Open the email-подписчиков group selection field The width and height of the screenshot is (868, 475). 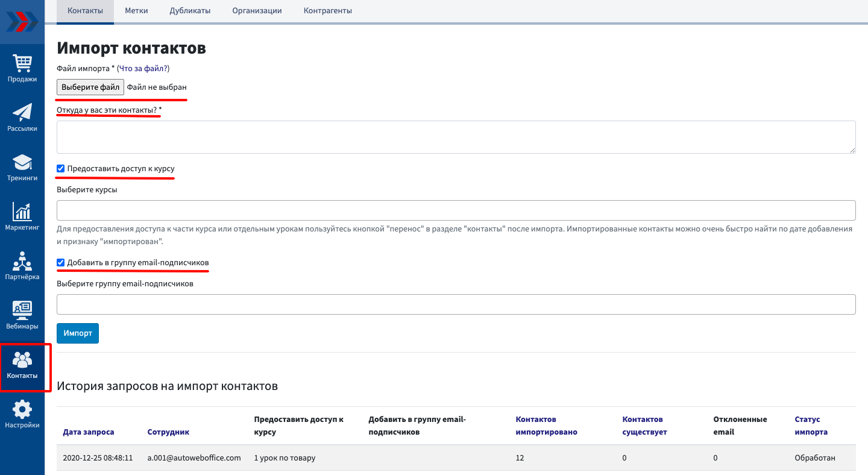click(456, 304)
